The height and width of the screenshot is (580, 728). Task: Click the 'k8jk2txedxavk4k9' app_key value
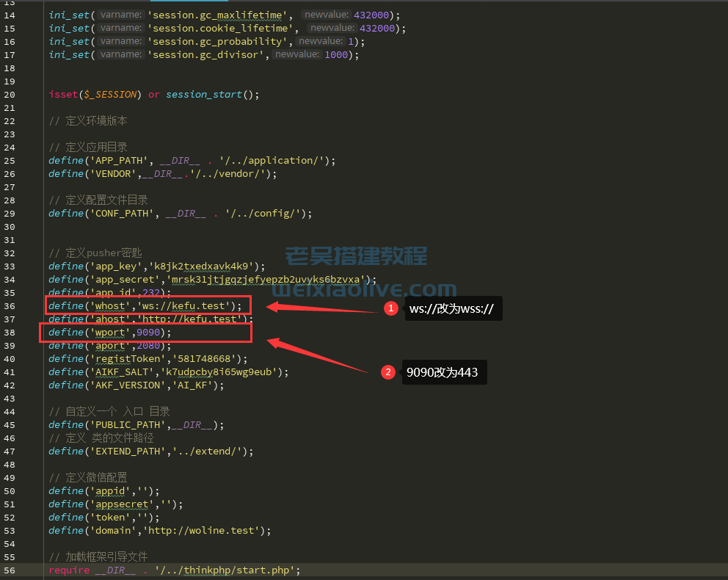tap(204, 267)
